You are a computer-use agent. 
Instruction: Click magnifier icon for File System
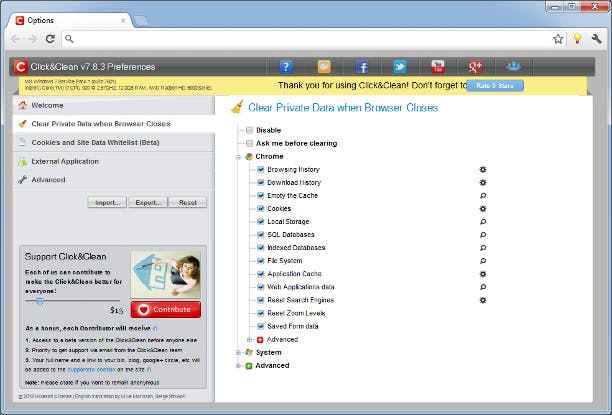tap(483, 261)
